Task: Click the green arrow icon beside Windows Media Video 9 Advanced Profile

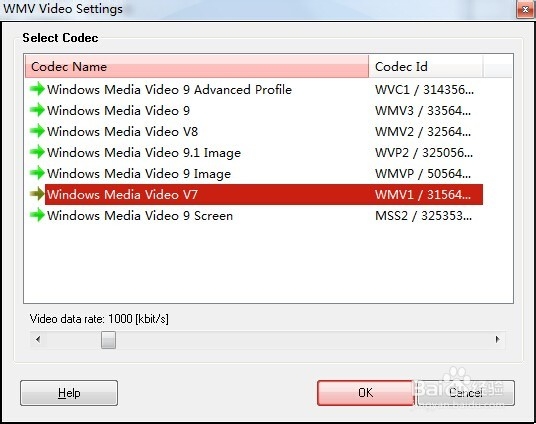Action: click(x=37, y=89)
